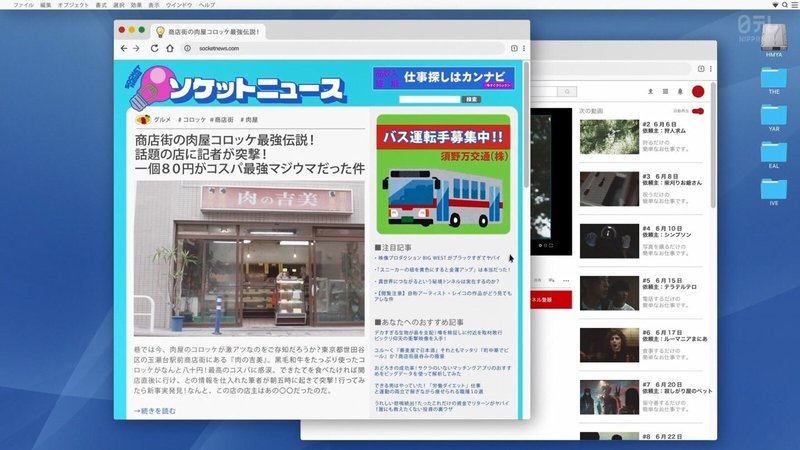Open the ファイル menu

click(23, 5)
